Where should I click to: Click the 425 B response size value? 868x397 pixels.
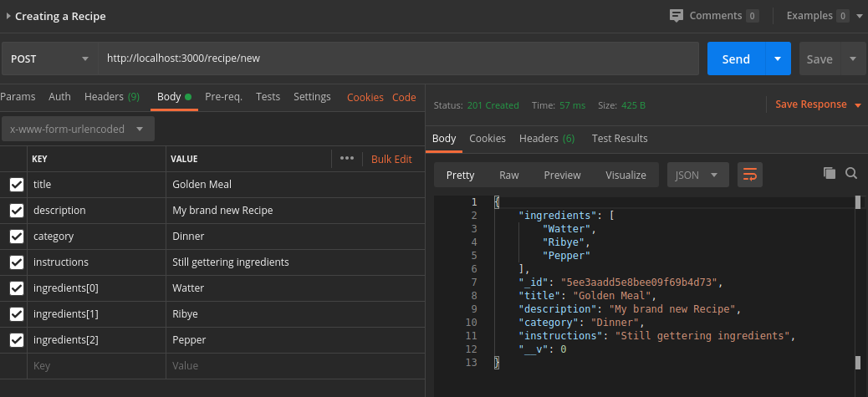(633, 105)
